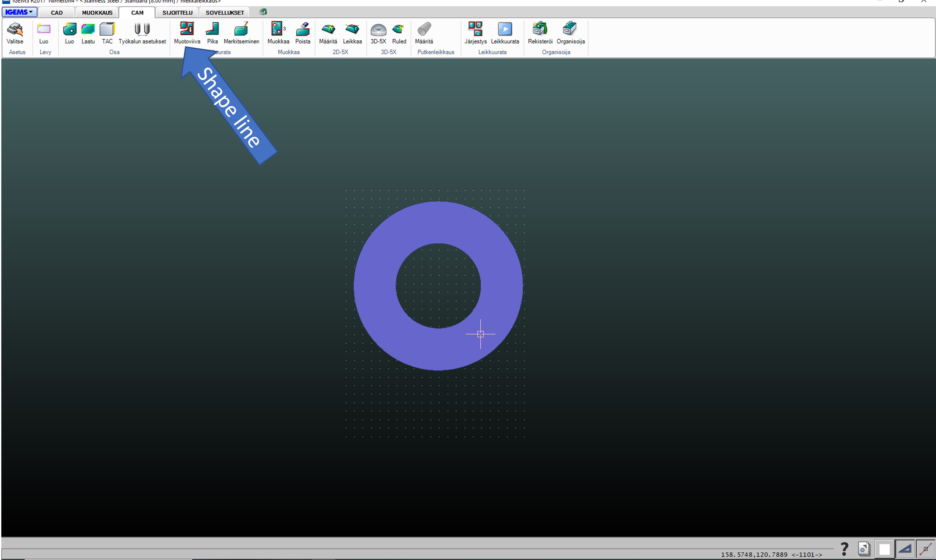Click Määritä in the 2D-5X group

point(328,33)
